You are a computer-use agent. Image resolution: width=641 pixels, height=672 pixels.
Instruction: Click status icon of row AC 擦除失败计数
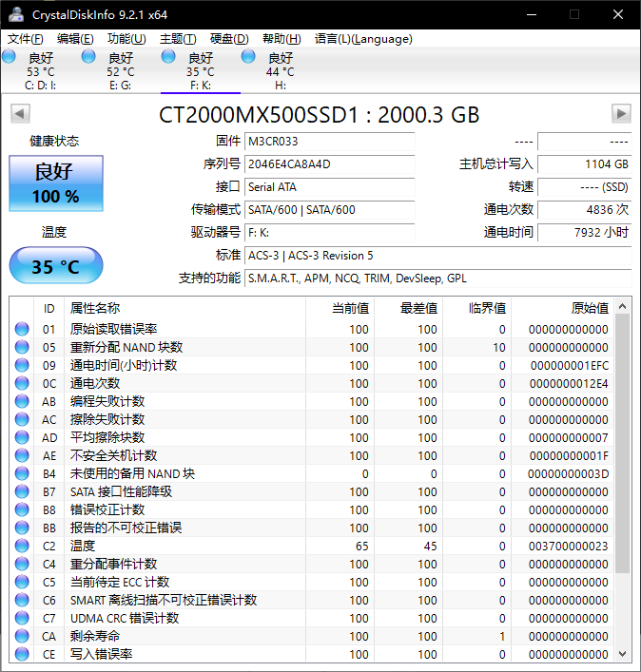click(22, 419)
